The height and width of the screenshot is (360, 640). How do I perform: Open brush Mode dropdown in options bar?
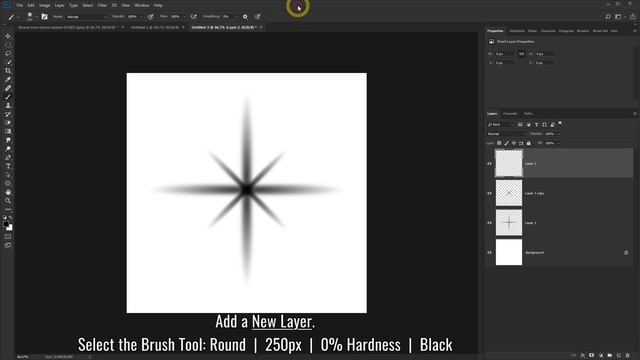pyautogui.click(x=87, y=17)
